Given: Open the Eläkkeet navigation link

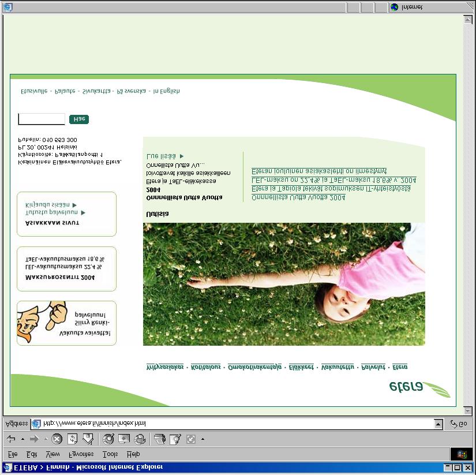Looking at the screenshot, I should [x=301, y=366].
